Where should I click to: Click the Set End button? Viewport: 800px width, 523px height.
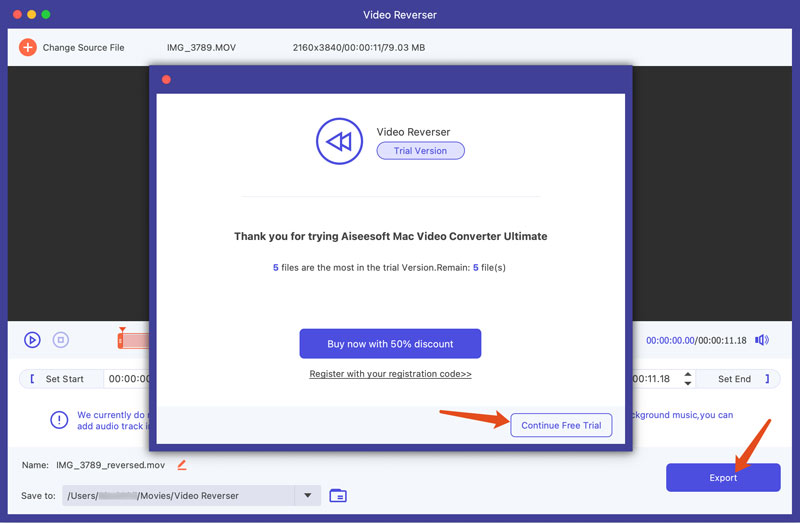click(738, 379)
